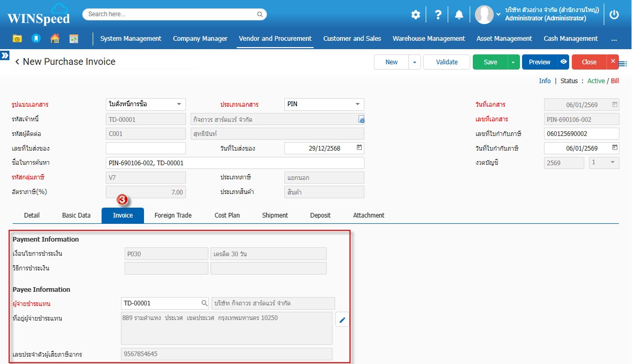Edit payee address with pencil icon
Screen dimensions: 632x364
click(x=342, y=320)
